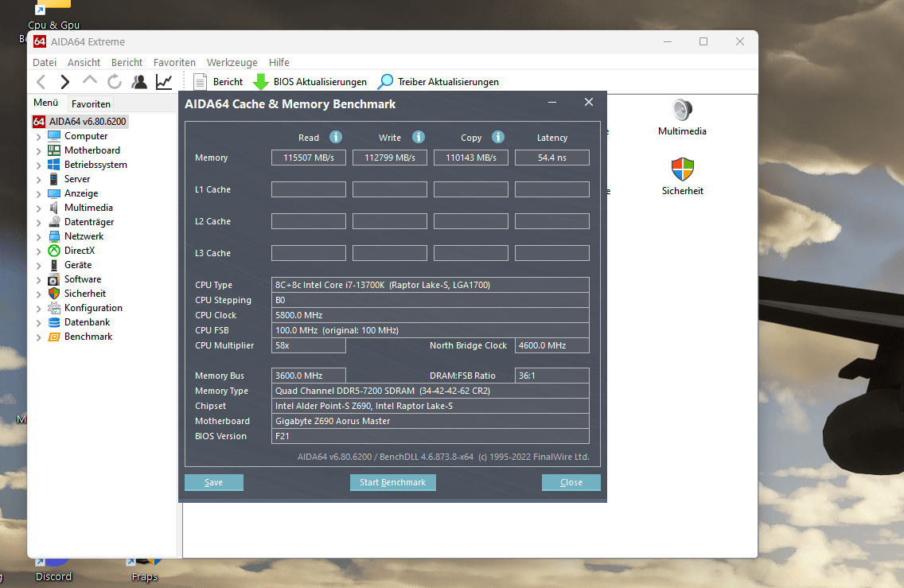The image size is (904, 588).
Task: Switch to the Menü sidebar tab
Action: tap(45, 103)
